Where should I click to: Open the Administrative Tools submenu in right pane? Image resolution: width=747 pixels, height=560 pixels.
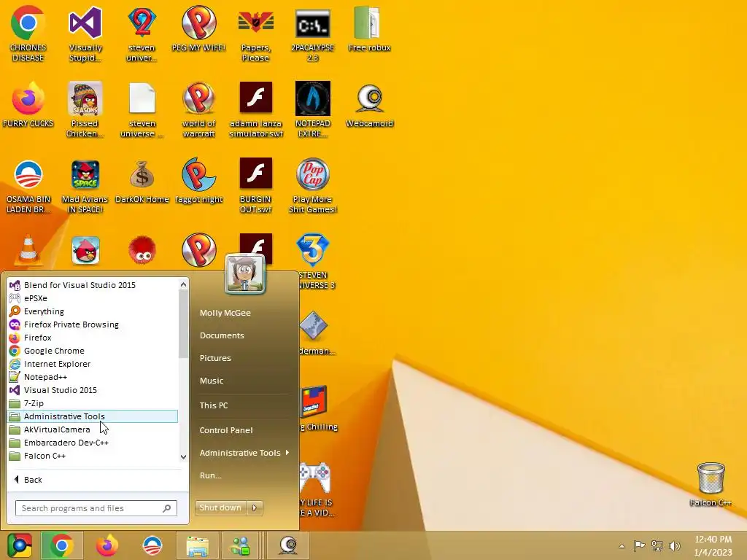244,453
